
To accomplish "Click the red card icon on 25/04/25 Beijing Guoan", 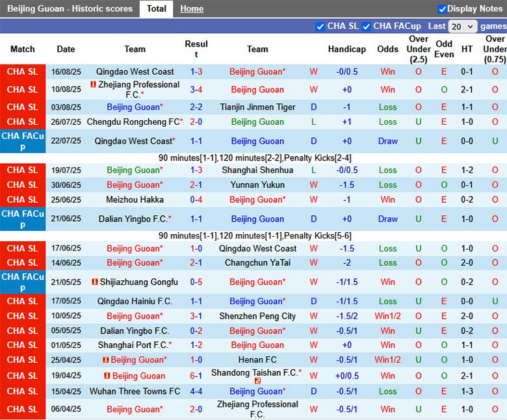I will [x=106, y=360].
